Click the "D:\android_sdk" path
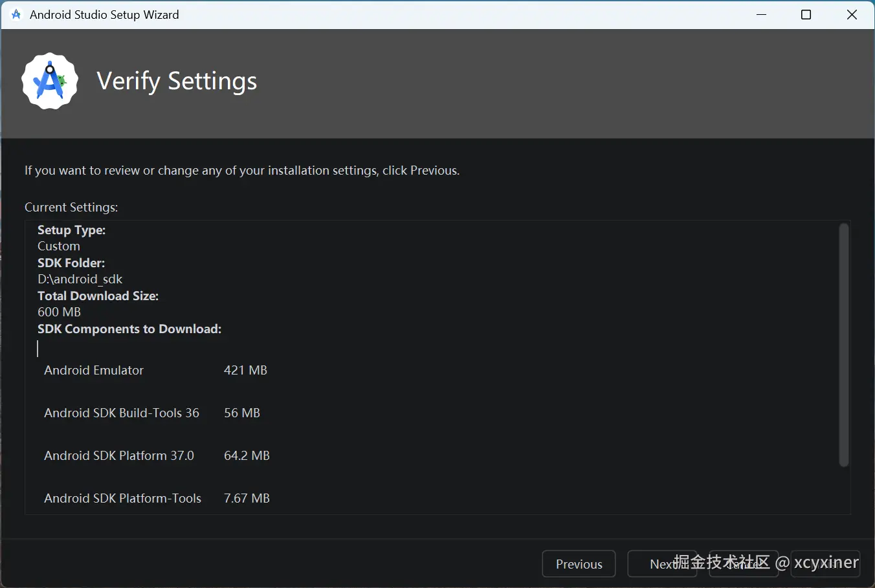Screen dimensions: 875x588 point(80,279)
